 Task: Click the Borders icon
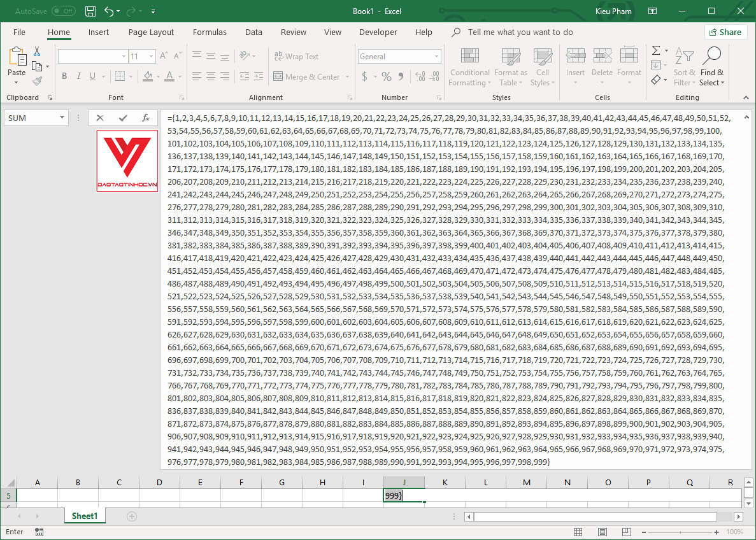[120, 76]
